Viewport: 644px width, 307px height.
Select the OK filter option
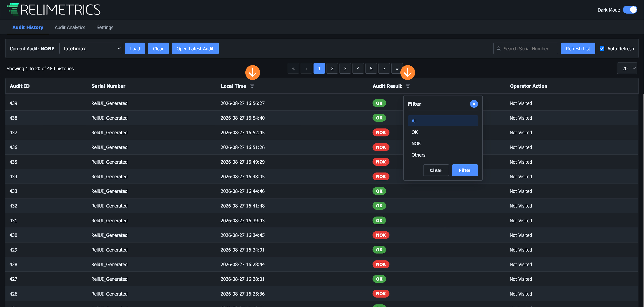tap(443, 132)
